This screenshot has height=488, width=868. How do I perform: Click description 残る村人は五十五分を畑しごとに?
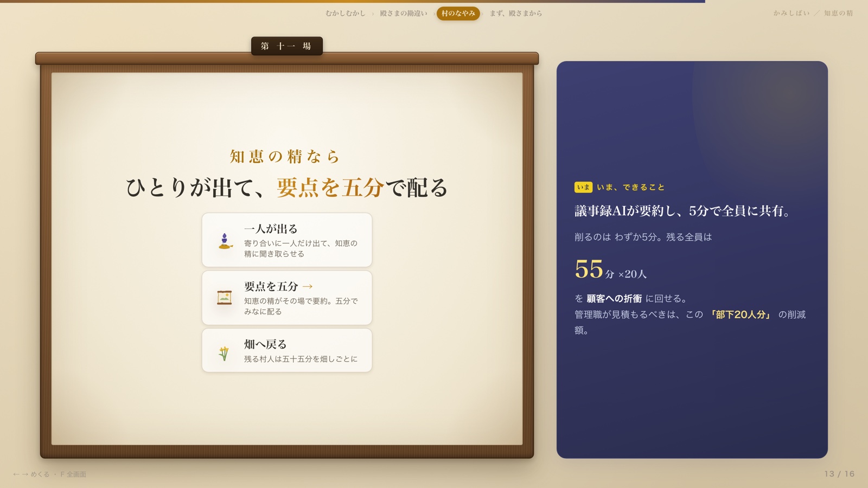point(301,359)
